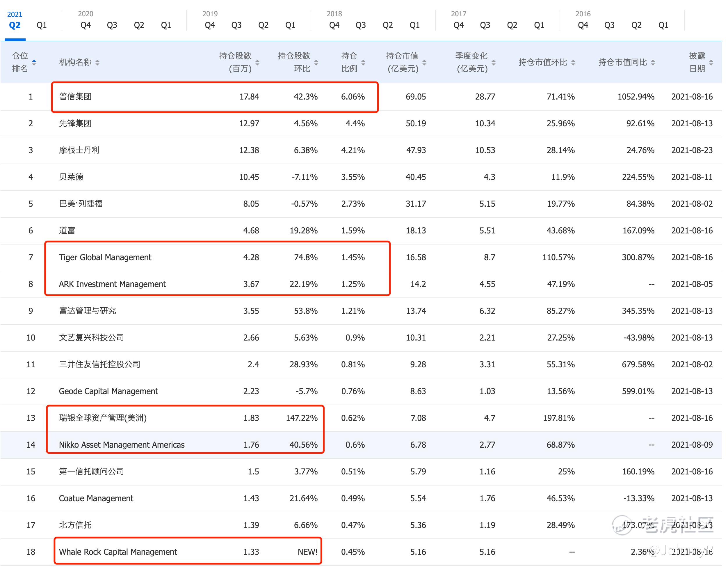The width and height of the screenshot is (728, 567).
Task: Show the 2017 Q1 quarter tab
Action: point(539,25)
